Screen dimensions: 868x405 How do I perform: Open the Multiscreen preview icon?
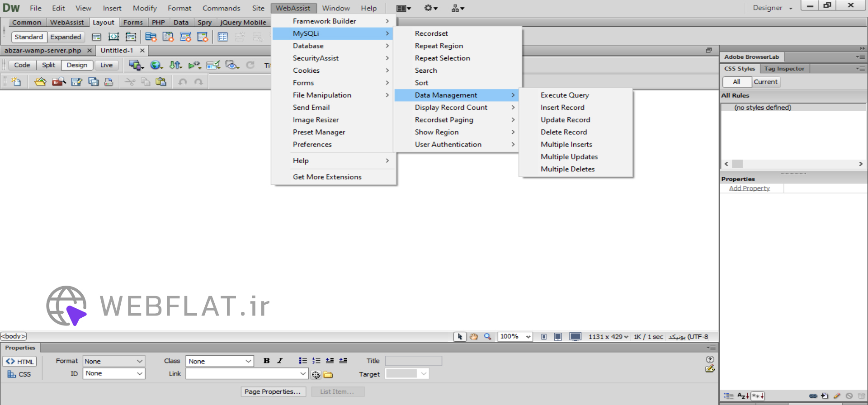[x=136, y=65]
